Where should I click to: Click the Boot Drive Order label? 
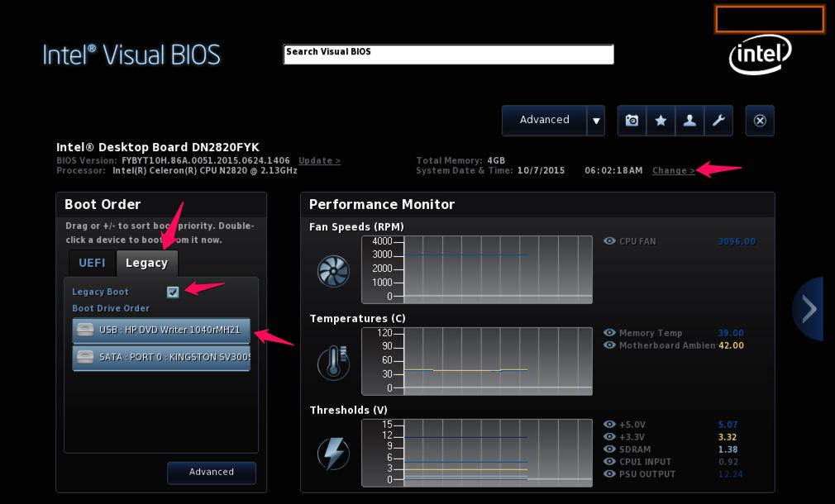point(111,308)
